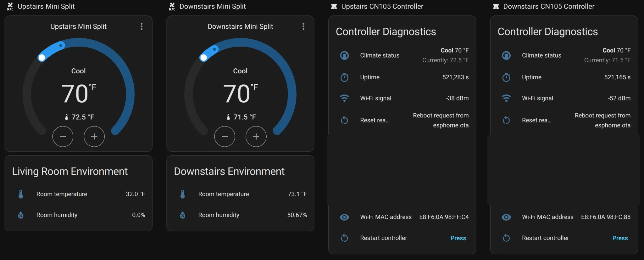This screenshot has height=260, width=644.
Task: Open Living Room humidity reading 0.0%
Action: [x=139, y=215]
